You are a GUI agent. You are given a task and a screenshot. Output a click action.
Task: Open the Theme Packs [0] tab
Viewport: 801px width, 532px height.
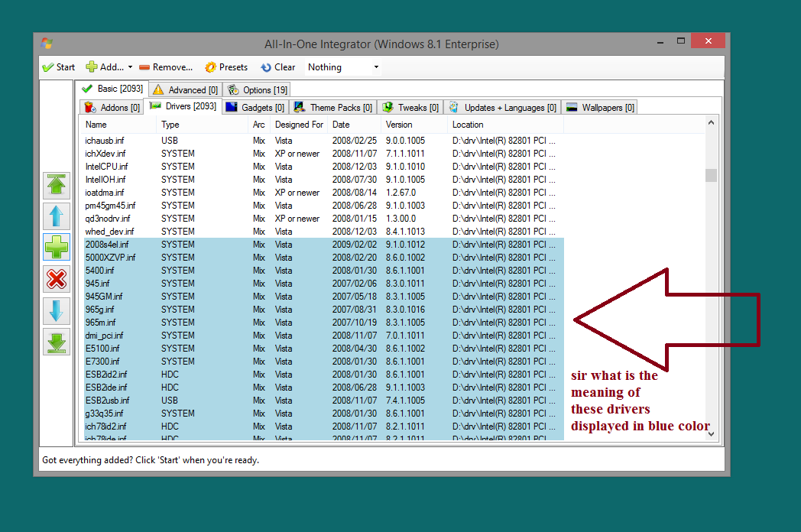pos(333,107)
